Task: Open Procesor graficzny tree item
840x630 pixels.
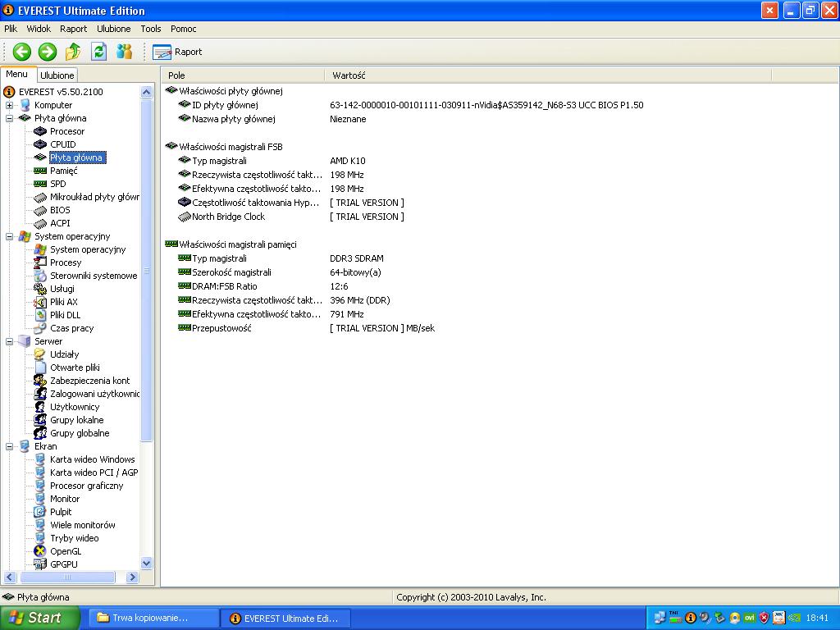Action: (87, 486)
